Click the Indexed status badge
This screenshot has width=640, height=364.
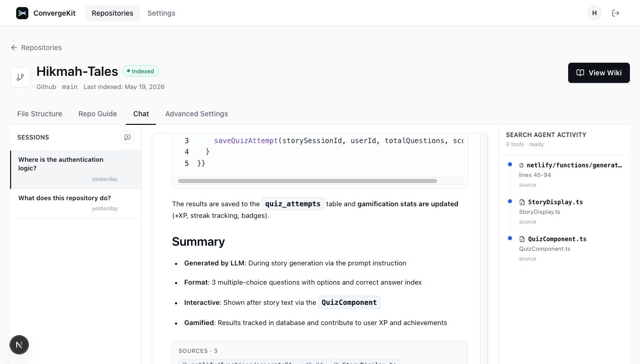click(141, 71)
